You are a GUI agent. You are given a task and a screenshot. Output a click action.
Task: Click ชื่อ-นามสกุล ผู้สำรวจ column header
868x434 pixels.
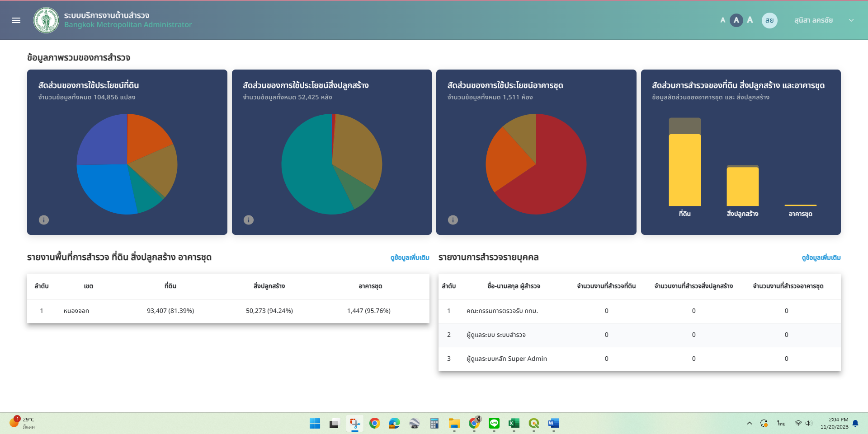click(514, 286)
